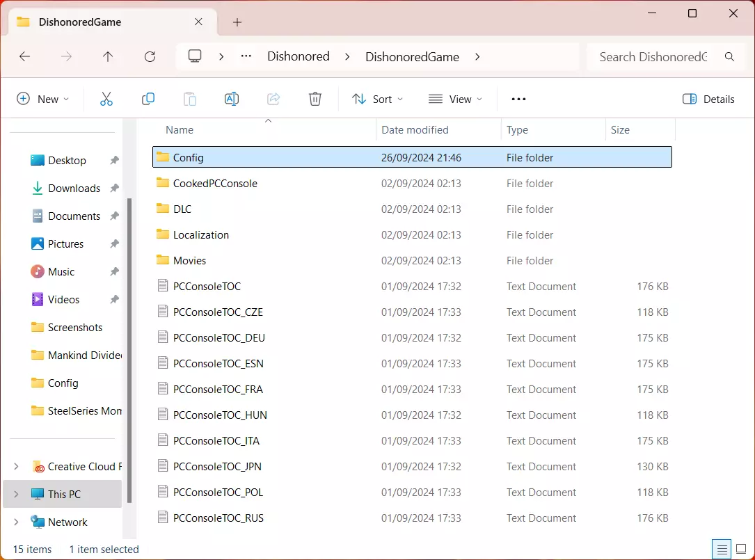
Task: Click Dishonored in breadcrumb path
Action: (x=299, y=57)
